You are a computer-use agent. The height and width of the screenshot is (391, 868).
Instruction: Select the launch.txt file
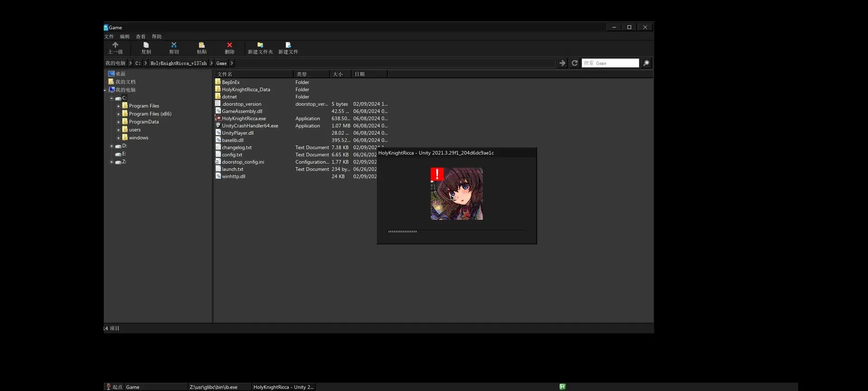point(233,169)
